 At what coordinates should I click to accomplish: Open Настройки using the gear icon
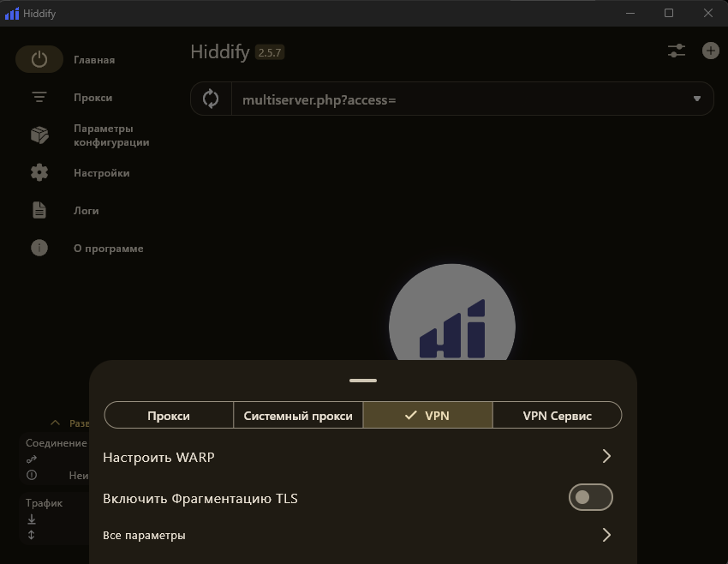(39, 172)
